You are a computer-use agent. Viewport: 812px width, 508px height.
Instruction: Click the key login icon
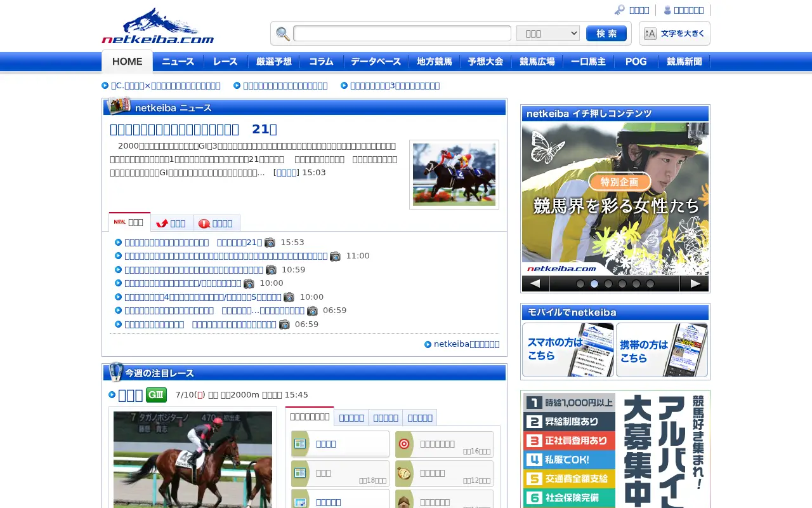pyautogui.click(x=620, y=10)
